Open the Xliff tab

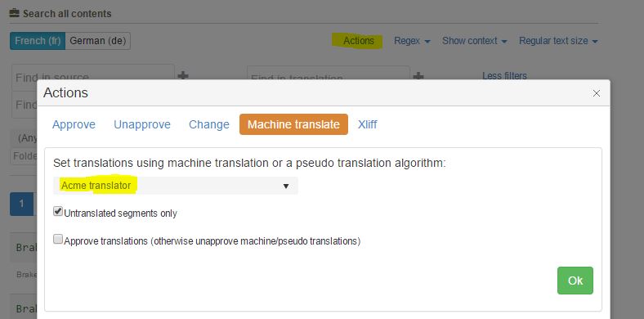pyautogui.click(x=367, y=124)
